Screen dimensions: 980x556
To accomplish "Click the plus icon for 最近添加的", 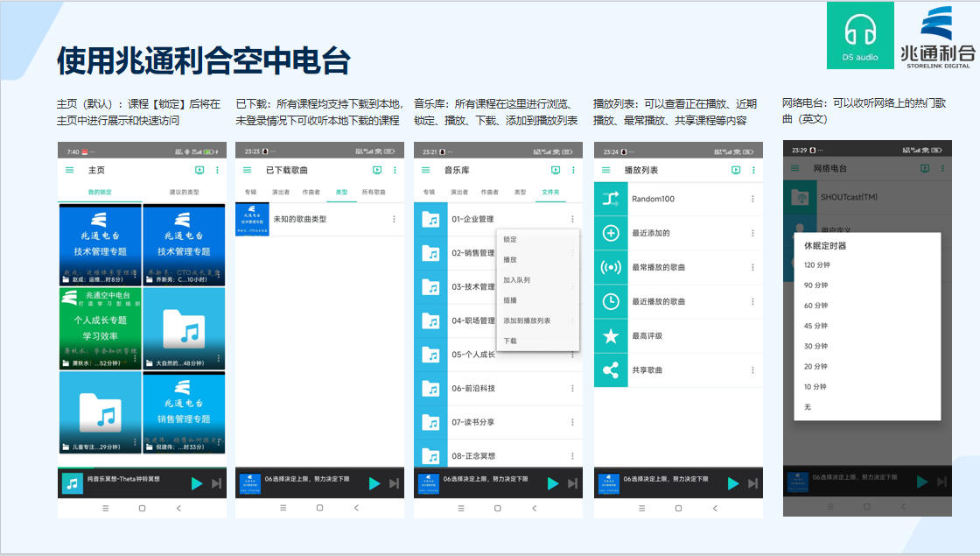I will (x=611, y=233).
